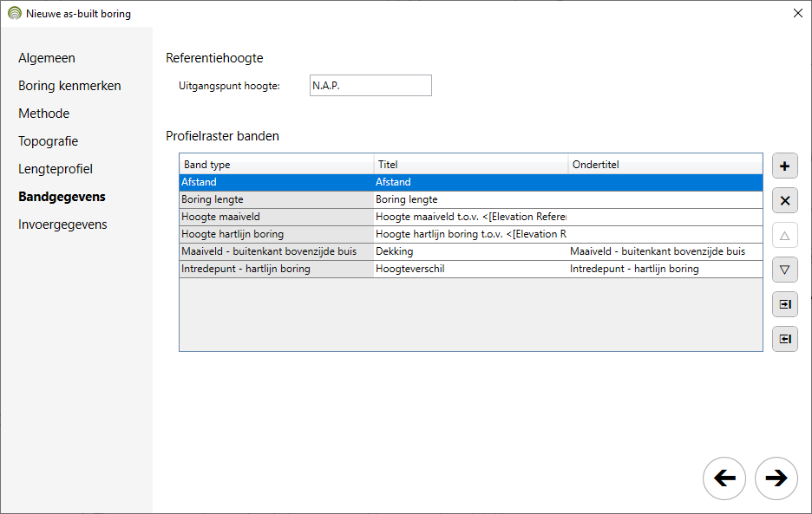Sort by the Ondertitel column header
The width and height of the screenshot is (812, 514).
pyautogui.click(x=665, y=165)
